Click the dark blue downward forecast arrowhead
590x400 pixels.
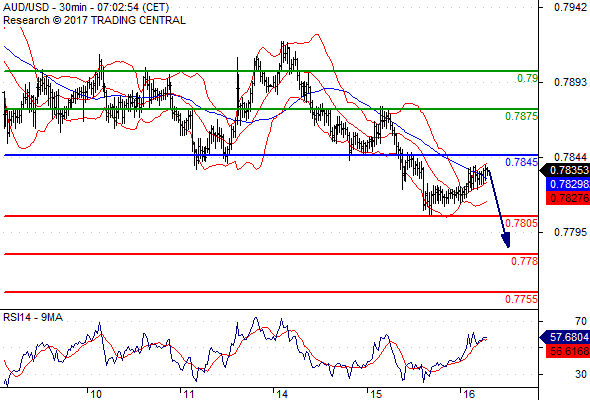[506, 240]
